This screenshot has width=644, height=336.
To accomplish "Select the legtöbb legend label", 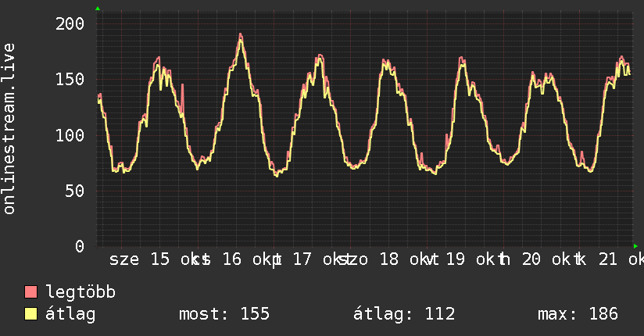I will coord(81,292).
